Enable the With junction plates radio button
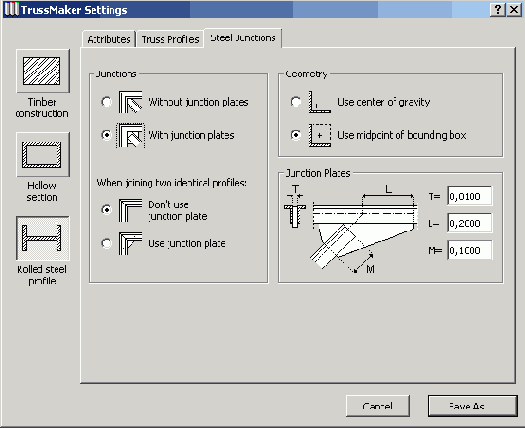This screenshot has height=428, width=525. [x=106, y=135]
